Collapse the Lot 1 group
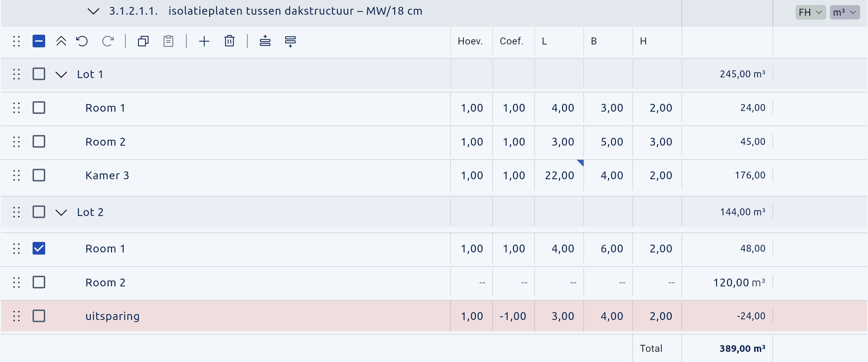Viewport: 868px width, 362px height. (x=61, y=75)
